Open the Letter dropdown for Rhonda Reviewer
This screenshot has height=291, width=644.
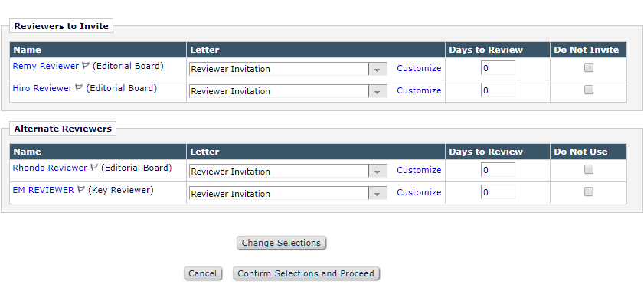pos(288,172)
